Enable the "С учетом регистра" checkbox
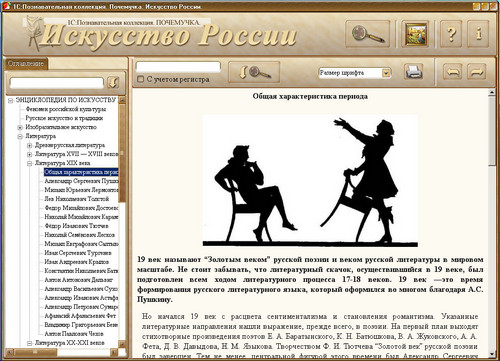The image size is (500, 361). (x=141, y=79)
